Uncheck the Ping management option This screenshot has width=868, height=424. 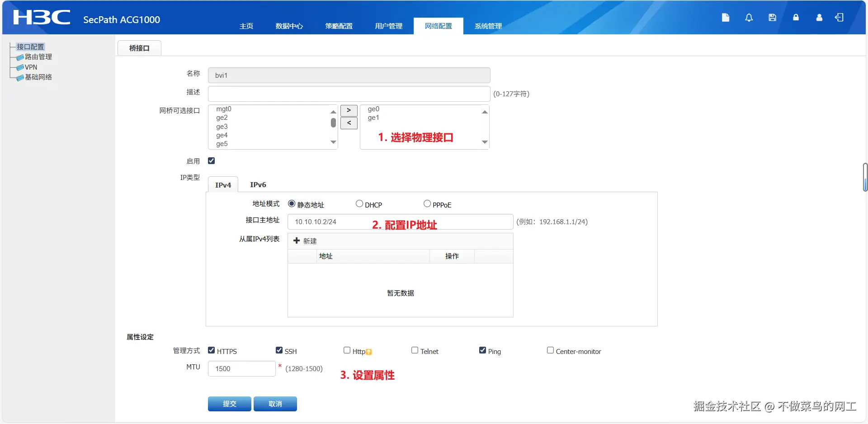[482, 350]
